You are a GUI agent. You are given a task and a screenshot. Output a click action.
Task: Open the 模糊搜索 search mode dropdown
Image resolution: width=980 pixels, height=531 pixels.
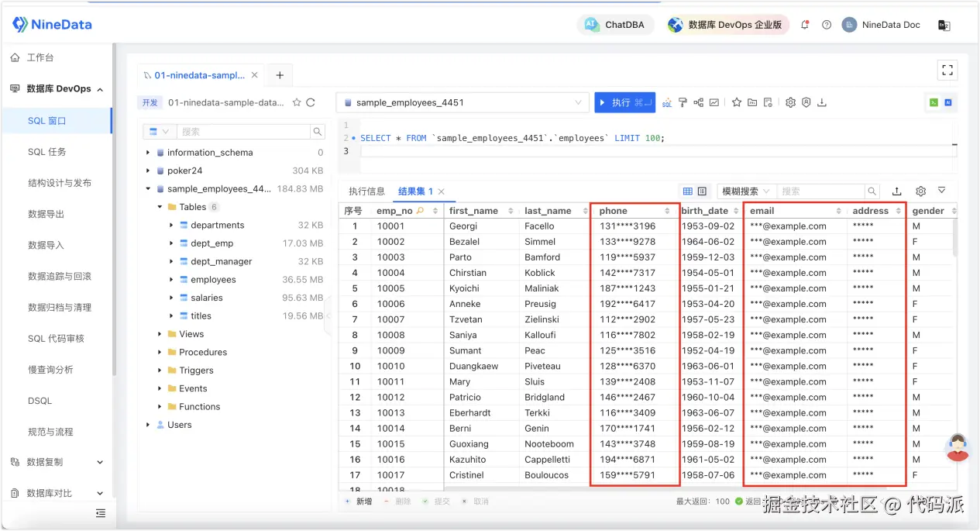tap(747, 191)
